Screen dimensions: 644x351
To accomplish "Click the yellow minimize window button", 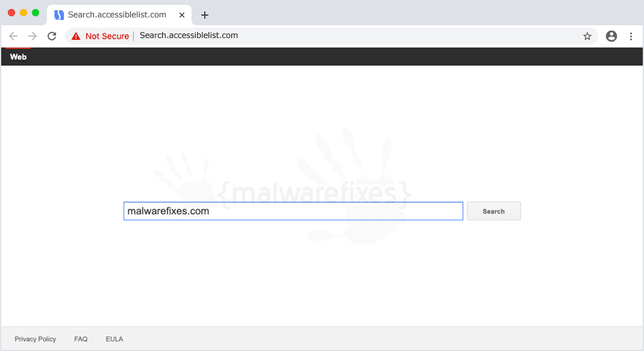I will click(23, 13).
